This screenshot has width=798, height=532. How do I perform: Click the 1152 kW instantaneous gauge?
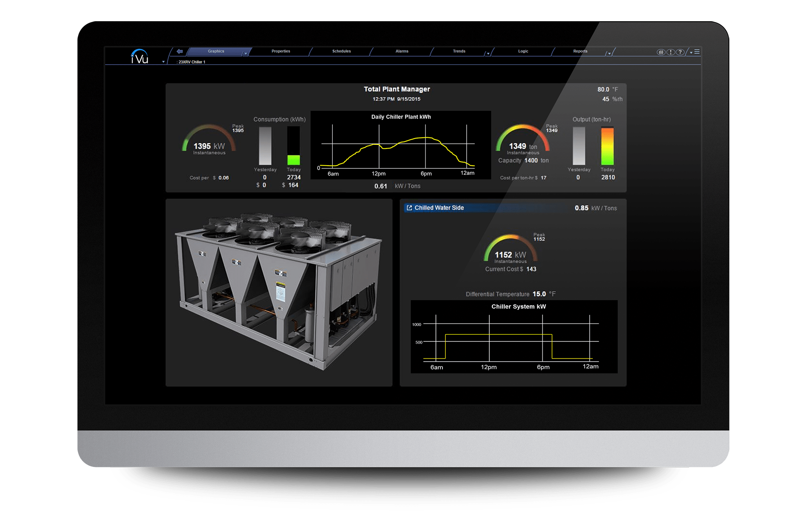[510, 249]
